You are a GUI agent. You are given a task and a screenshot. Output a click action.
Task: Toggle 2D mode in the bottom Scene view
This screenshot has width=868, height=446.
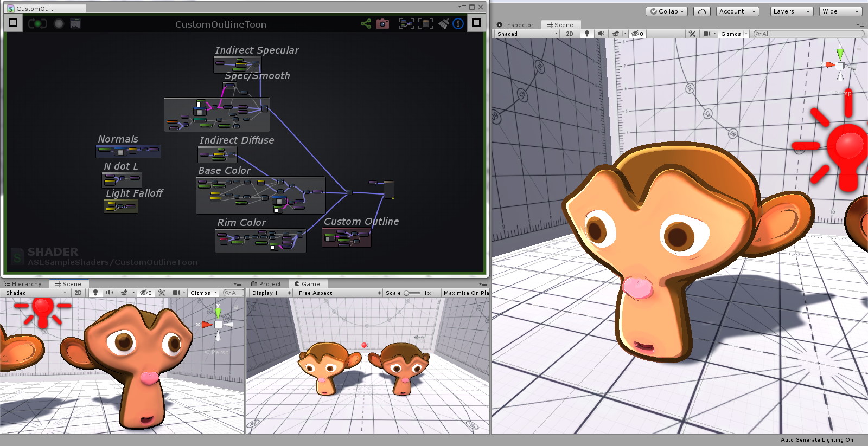[78, 293]
